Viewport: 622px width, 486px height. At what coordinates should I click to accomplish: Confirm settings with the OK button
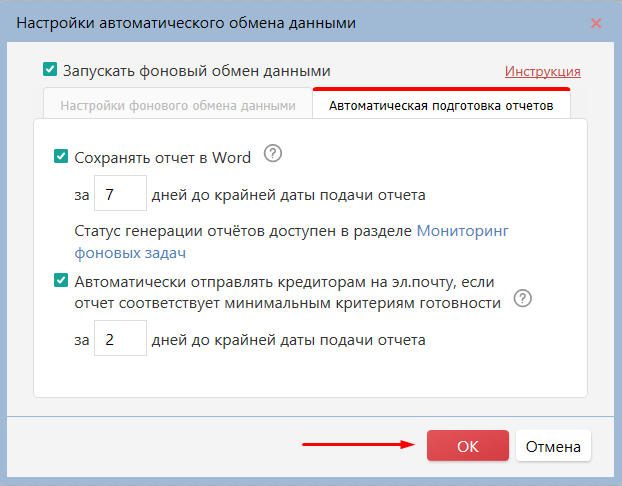[468, 446]
